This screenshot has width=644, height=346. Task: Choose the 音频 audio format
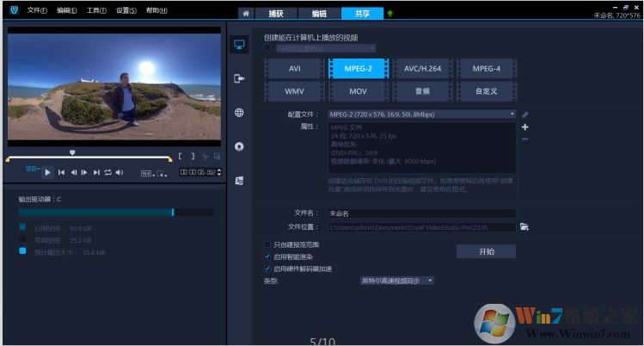[x=422, y=91]
